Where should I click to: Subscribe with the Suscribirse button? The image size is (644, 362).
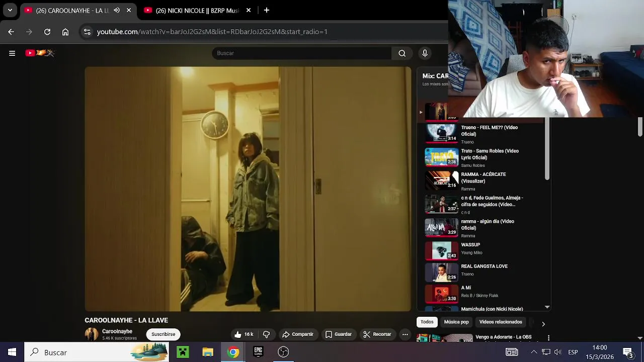164,334
